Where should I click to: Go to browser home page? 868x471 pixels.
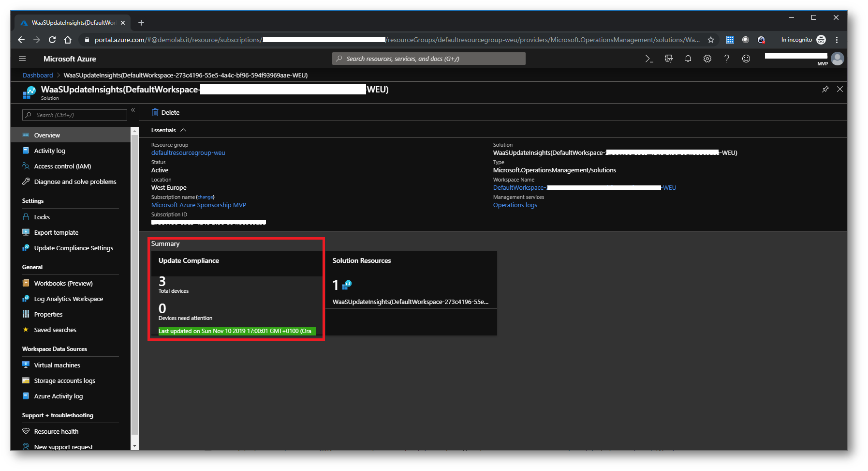click(68, 40)
